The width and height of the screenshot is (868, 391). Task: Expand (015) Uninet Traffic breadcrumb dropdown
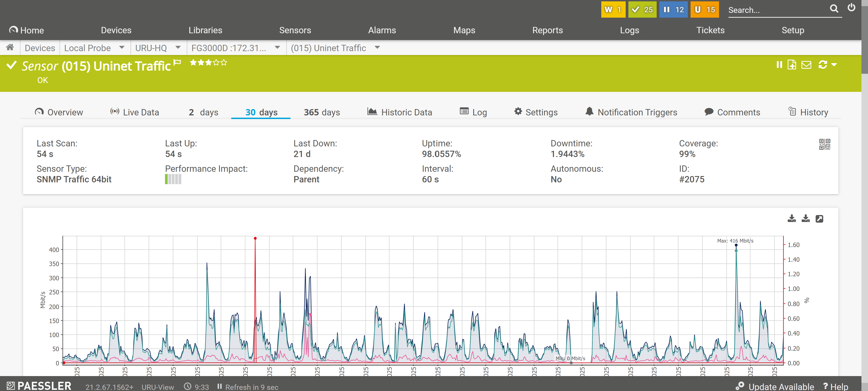pyautogui.click(x=377, y=47)
